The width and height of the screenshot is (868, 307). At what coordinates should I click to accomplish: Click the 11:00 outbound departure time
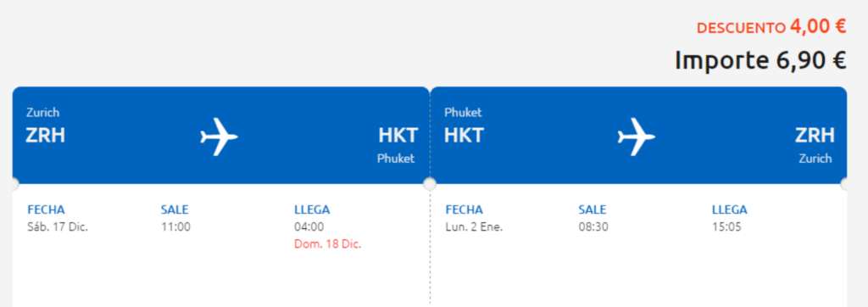point(175,227)
